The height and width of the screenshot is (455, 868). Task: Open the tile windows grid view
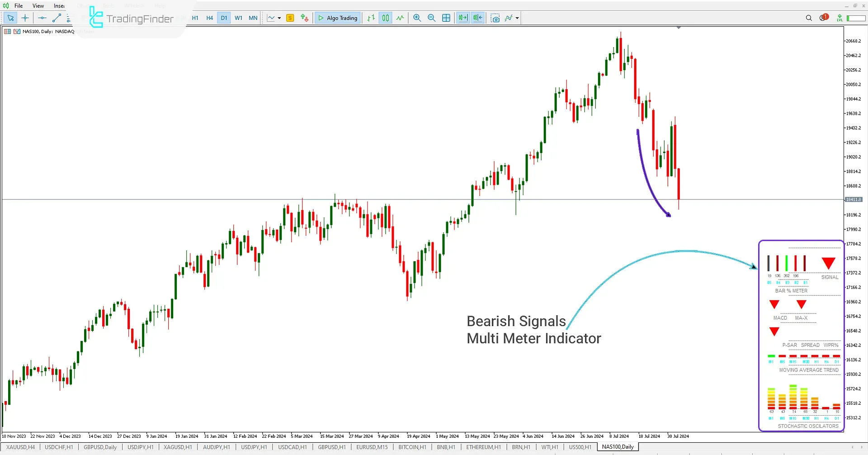[x=446, y=18]
